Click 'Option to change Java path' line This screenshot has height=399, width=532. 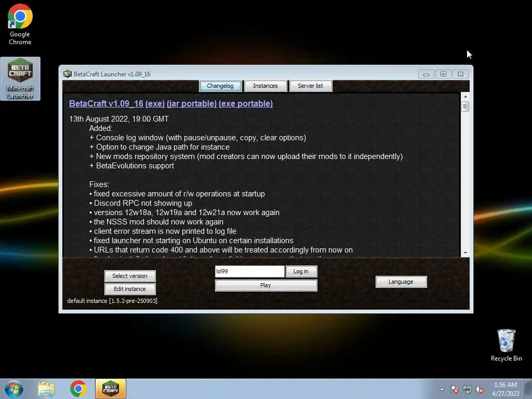[159, 147]
